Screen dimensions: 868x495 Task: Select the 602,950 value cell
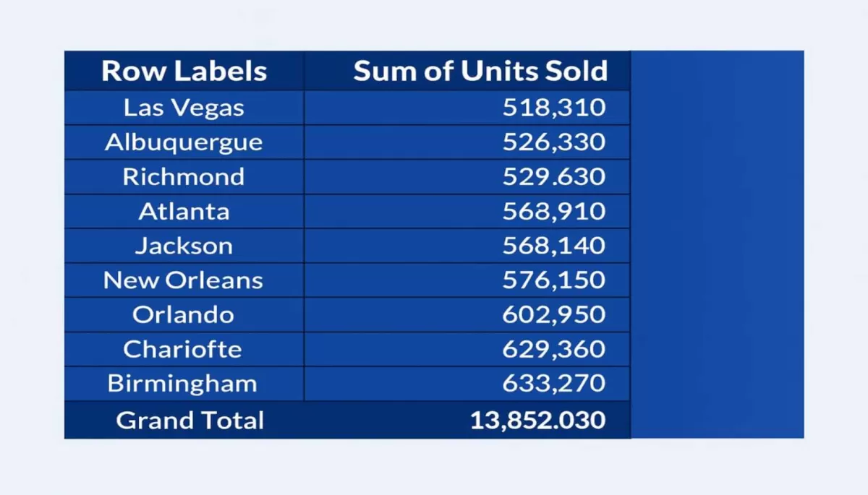click(553, 314)
